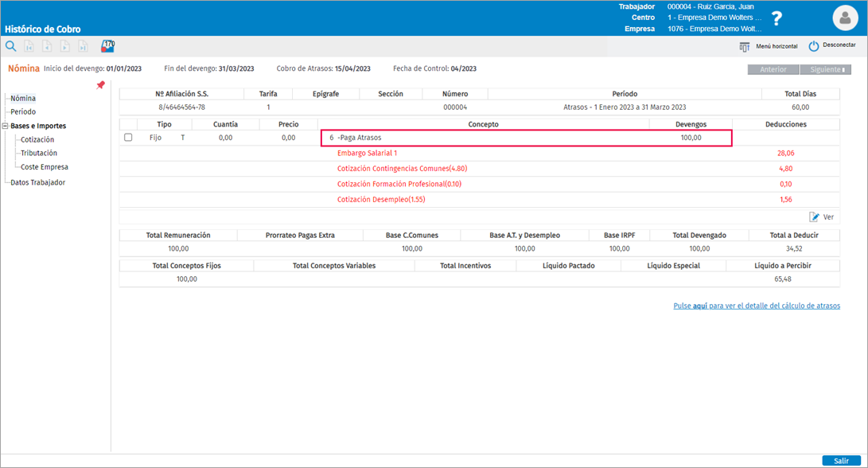The width and height of the screenshot is (868, 468).
Task: Open Tributación in the side tree
Action: click(39, 153)
